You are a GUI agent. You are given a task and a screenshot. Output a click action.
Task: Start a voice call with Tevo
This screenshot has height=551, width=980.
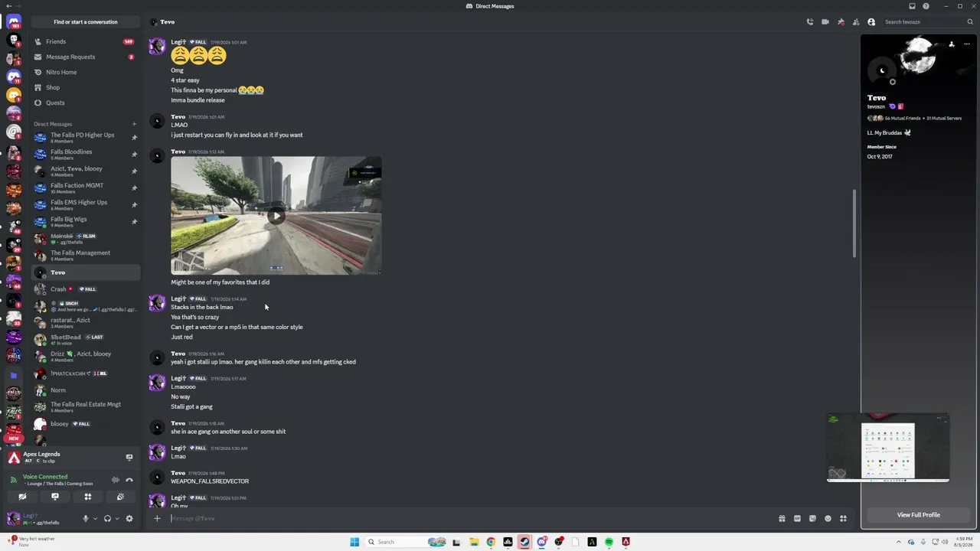coord(810,22)
